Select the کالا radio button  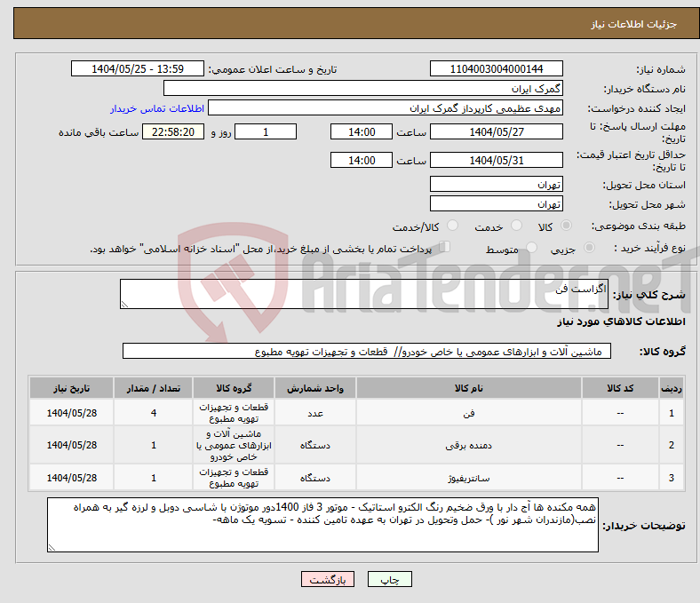(566, 226)
